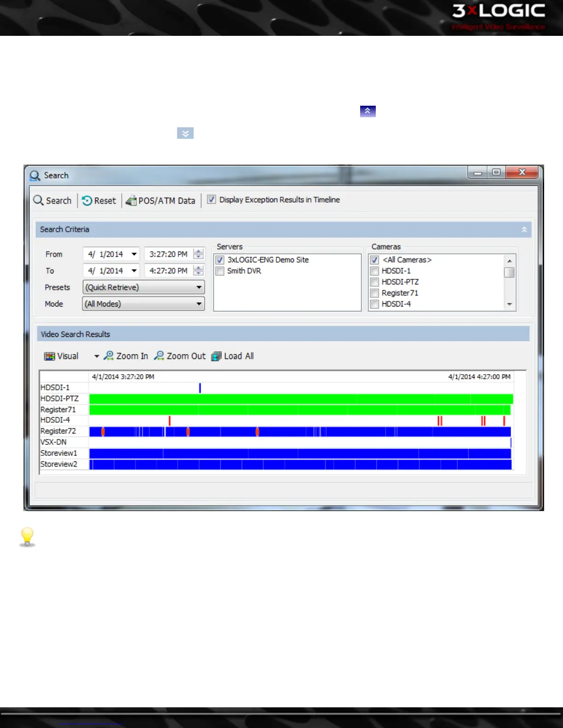563x728 pixels.
Task: Check HDSDI-PTZ in the Cameras list
Action: [x=375, y=282]
